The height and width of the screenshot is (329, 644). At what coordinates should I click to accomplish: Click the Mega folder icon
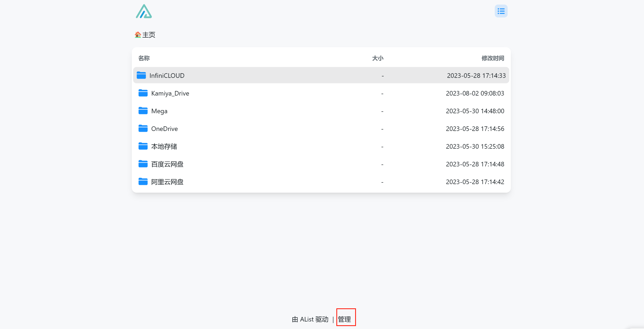(x=143, y=111)
